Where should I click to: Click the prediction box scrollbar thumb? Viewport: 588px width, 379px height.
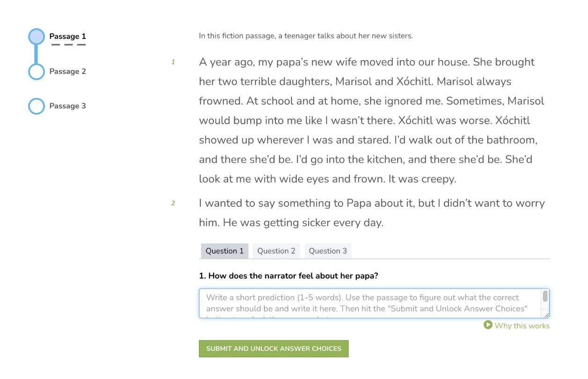coord(545,296)
